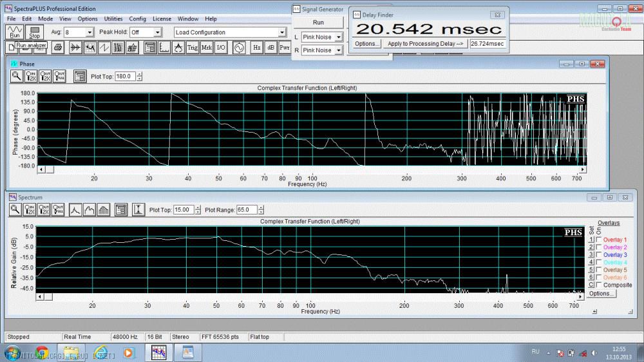Click Zoom Out Full in Spectrum window
Viewport: 644px width, 362px height.
tap(59, 209)
